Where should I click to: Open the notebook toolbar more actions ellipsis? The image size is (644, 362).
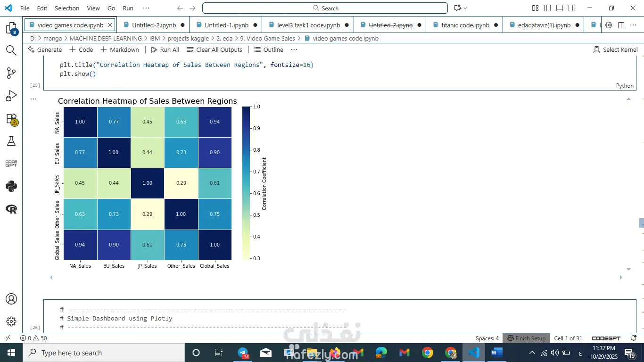[294, 49]
